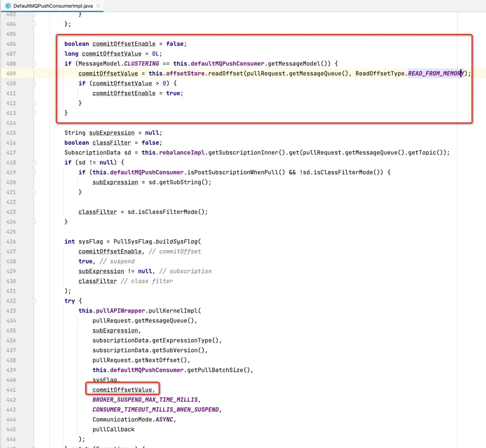
Task: Click pullKernelImpl method on line 433
Action: pos(173,311)
